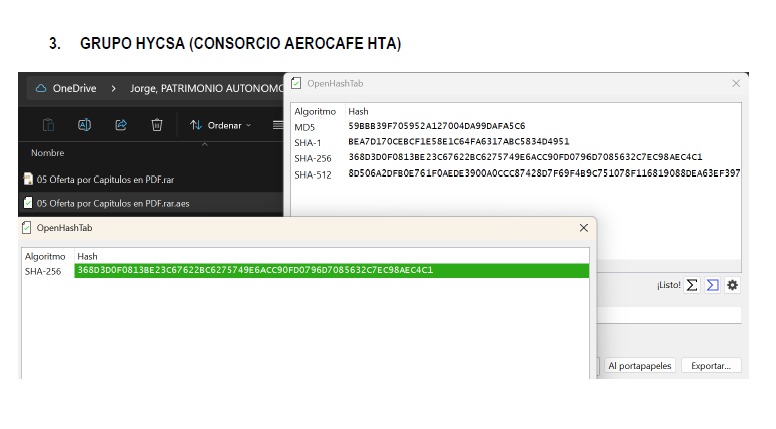Click the Algoritmo column header in back window

coord(315,111)
